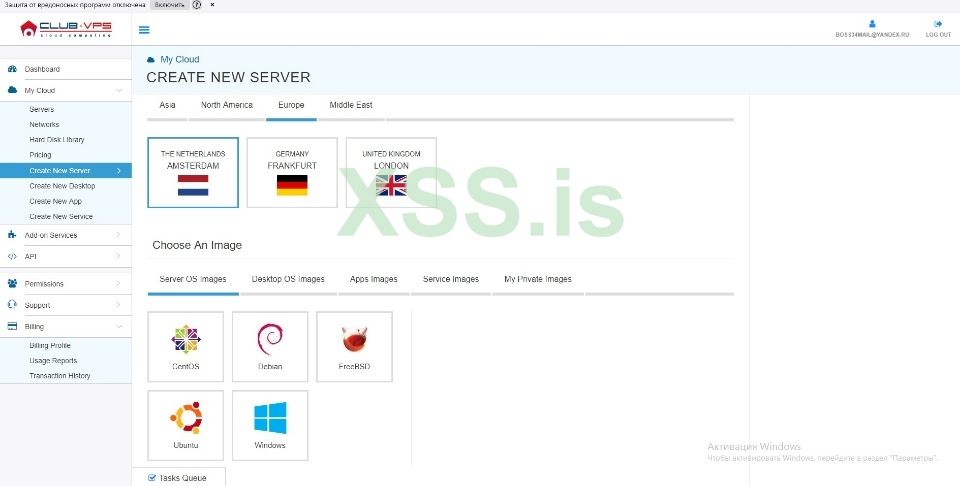Viewport: 960px width, 486px height.
Task: Toggle the Tasks Queue check icon
Action: 152,477
